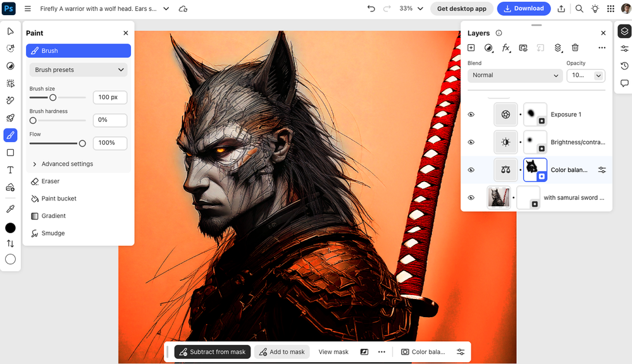This screenshot has height=364, width=632.
Task: Open the Comments panel icon
Action: (624, 83)
